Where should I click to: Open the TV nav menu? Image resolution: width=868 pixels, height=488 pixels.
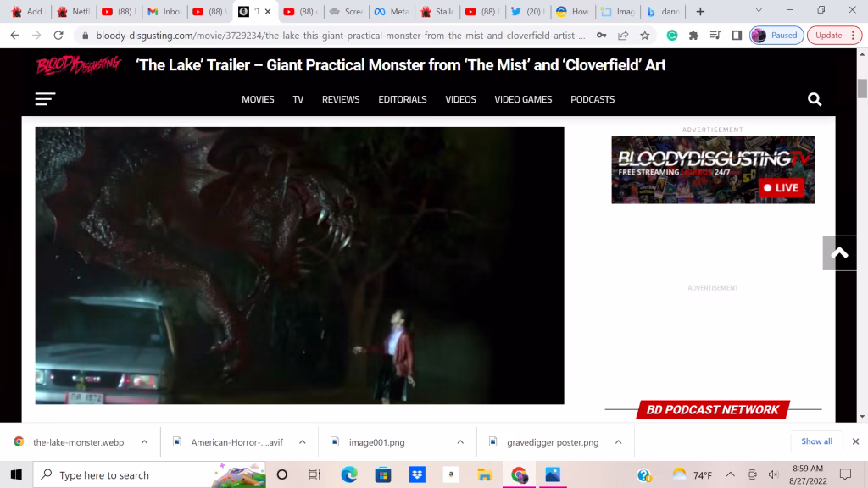298,100
